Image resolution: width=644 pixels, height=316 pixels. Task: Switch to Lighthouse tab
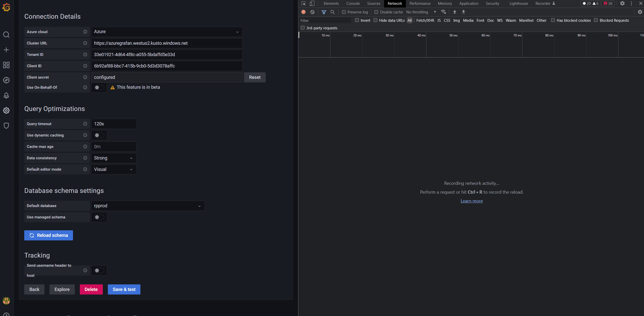tap(519, 4)
